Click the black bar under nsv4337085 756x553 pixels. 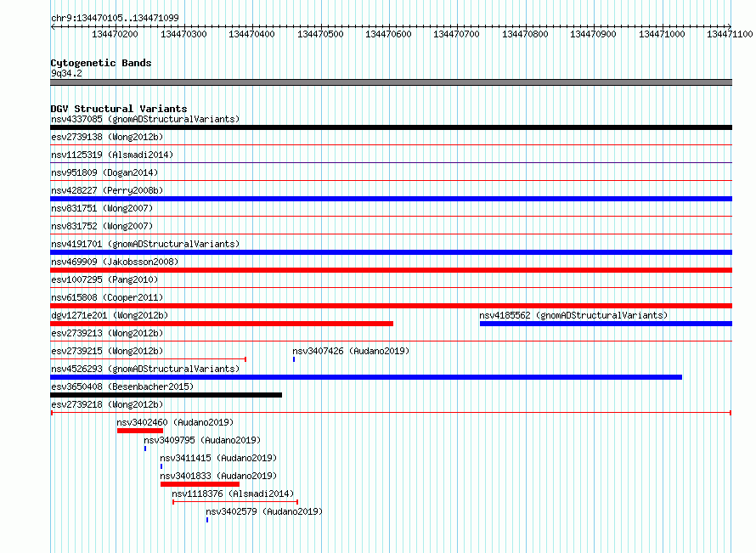click(x=391, y=127)
